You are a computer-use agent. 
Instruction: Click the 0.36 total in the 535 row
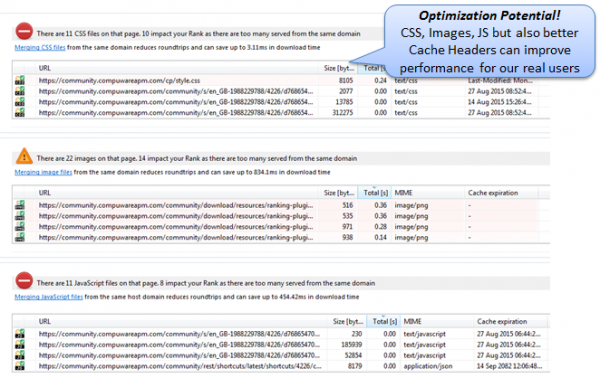point(380,216)
